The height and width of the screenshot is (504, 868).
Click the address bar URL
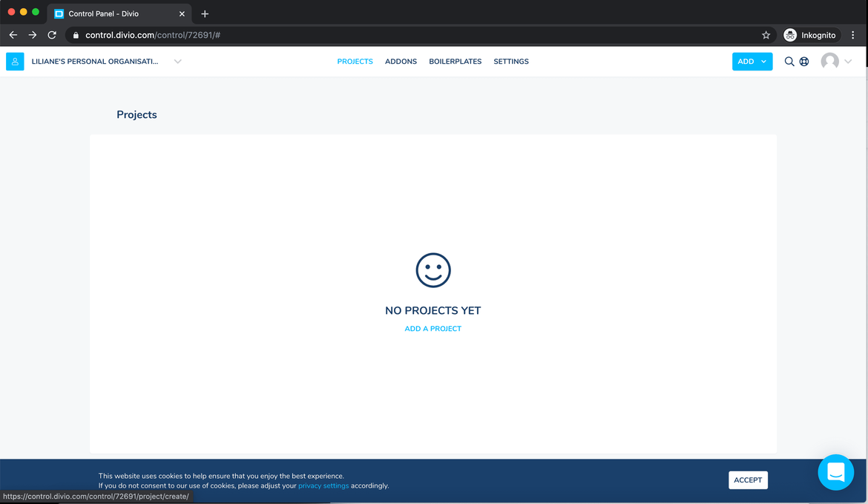pyautogui.click(x=153, y=35)
